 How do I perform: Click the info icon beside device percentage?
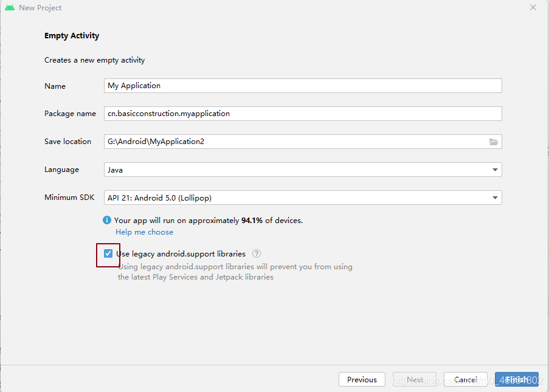(107, 220)
